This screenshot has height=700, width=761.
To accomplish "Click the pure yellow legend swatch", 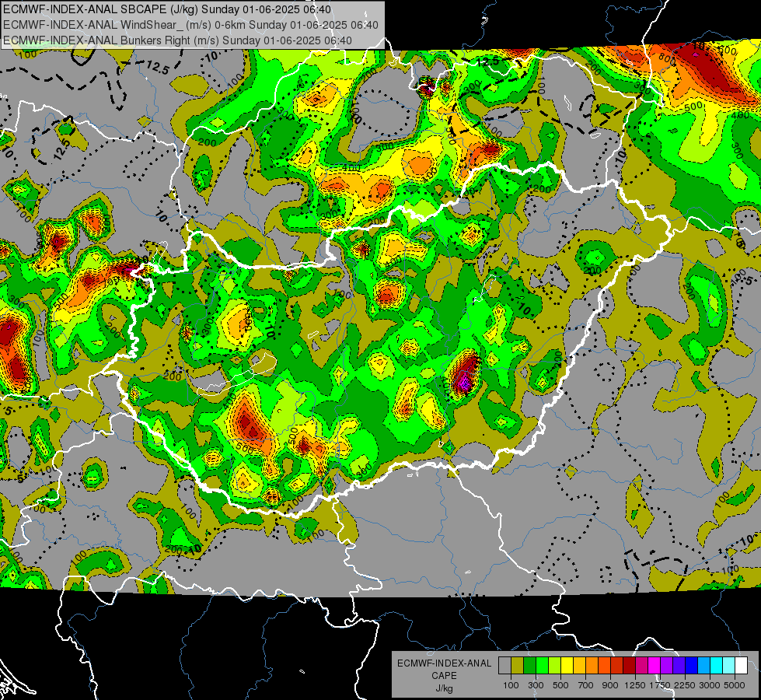I will 567,665.
